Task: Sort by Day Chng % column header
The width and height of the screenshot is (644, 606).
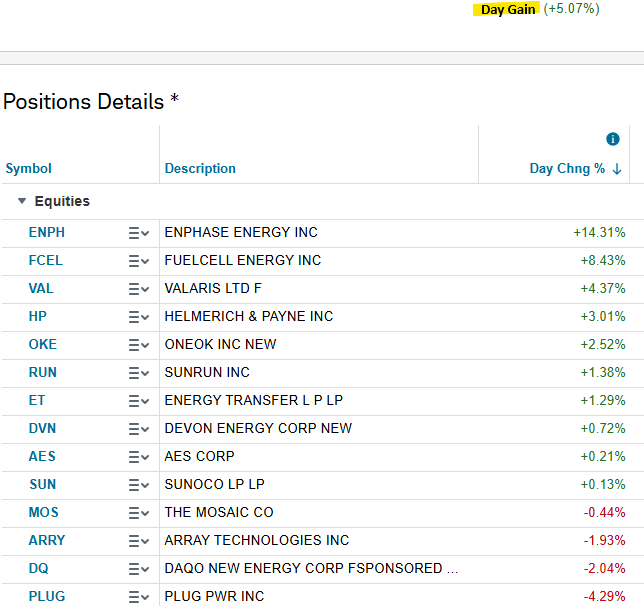Action: (x=567, y=168)
